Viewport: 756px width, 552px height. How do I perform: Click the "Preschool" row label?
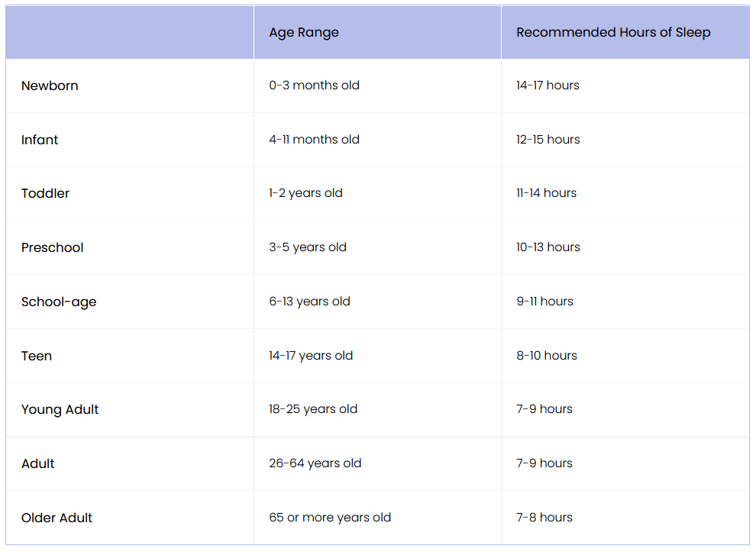pos(53,247)
